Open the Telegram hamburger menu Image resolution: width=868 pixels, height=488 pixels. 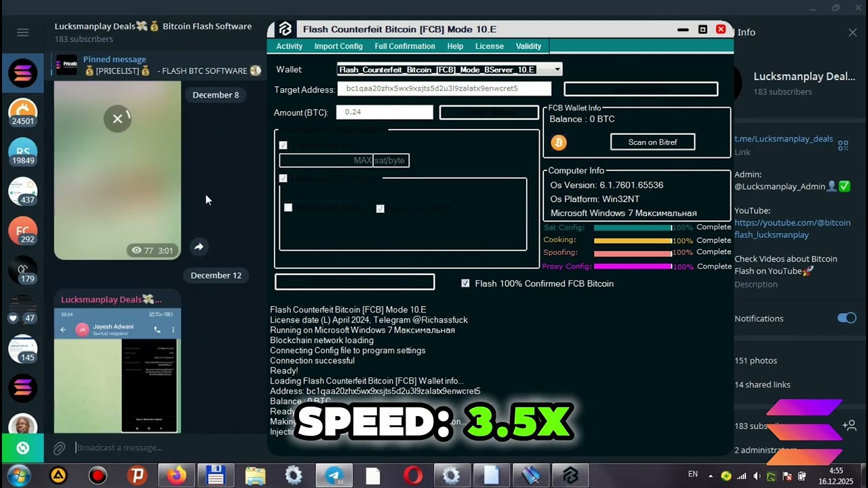tap(22, 33)
